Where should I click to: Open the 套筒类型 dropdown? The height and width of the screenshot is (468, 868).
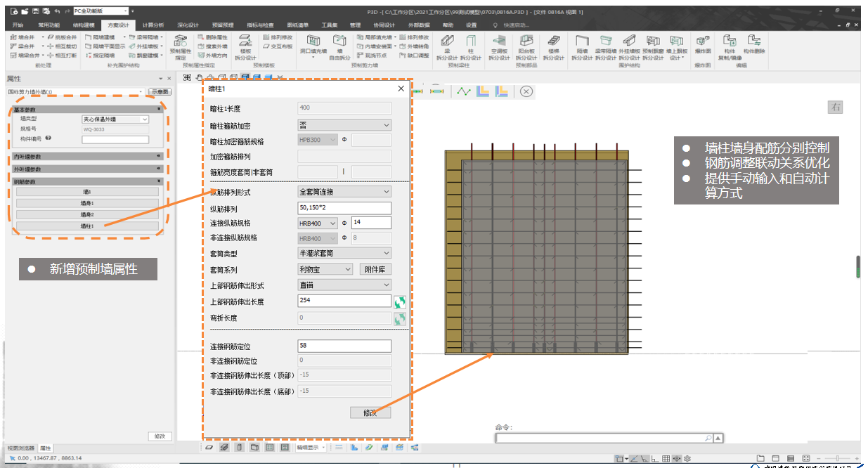tap(344, 253)
